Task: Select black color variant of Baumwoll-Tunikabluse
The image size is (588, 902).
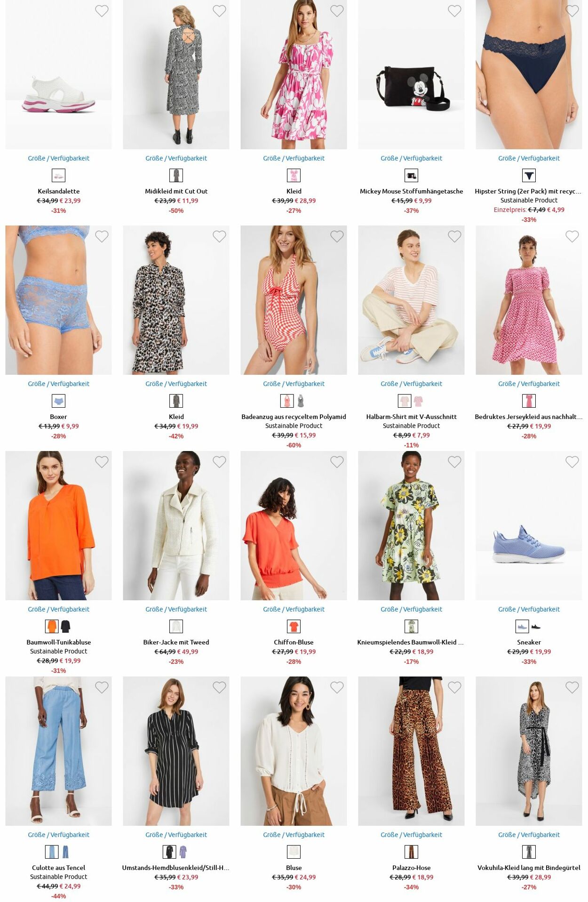Action: click(x=65, y=627)
